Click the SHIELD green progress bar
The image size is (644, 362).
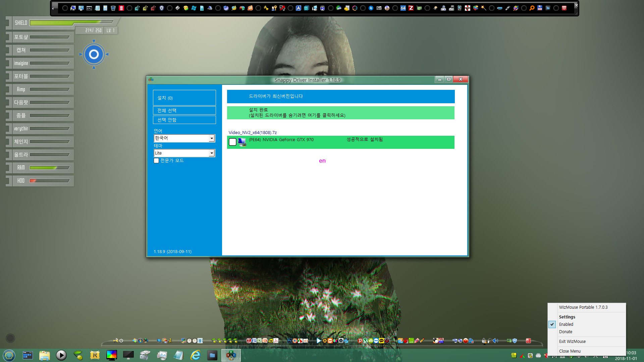72,22
